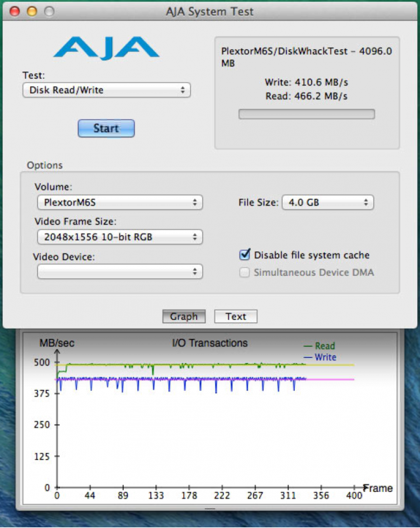This screenshot has height=528, width=420.
Task: Click the 222 frame tick label
Action: 222,496
